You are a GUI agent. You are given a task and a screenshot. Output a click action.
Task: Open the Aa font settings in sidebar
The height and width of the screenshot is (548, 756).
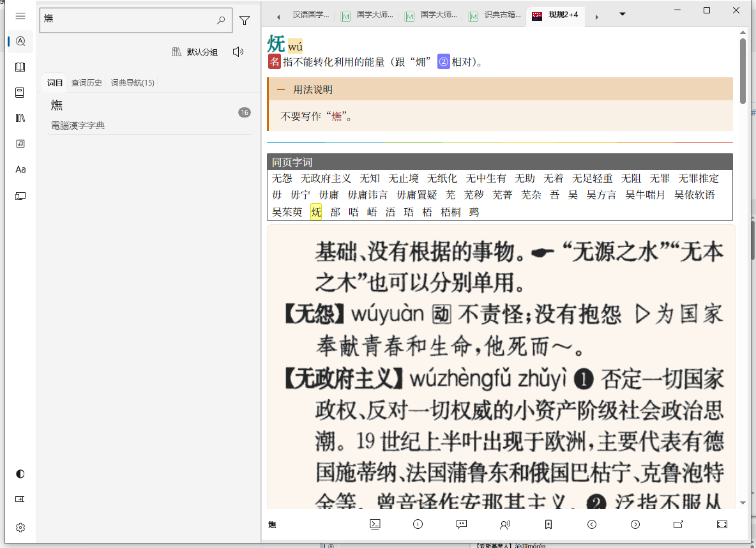[20, 169]
